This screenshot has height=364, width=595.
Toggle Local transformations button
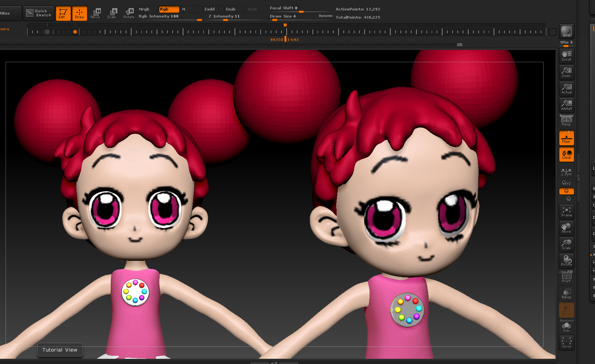point(566,154)
